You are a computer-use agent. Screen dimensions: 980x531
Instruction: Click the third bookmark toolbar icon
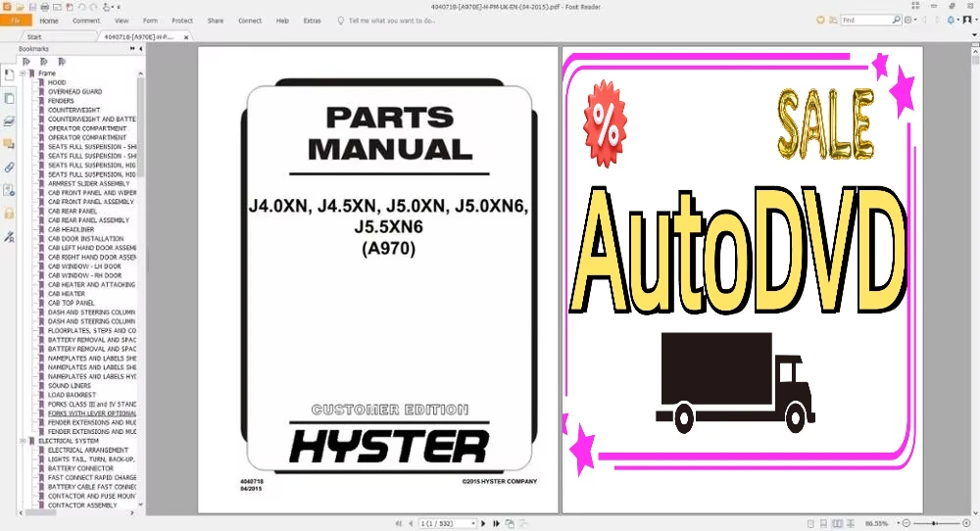click(61, 61)
